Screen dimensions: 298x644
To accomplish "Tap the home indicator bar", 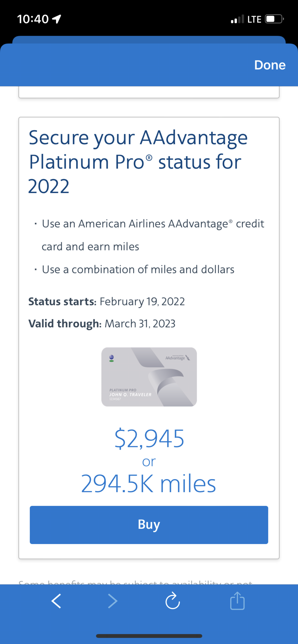I will [x=149, y=636].
